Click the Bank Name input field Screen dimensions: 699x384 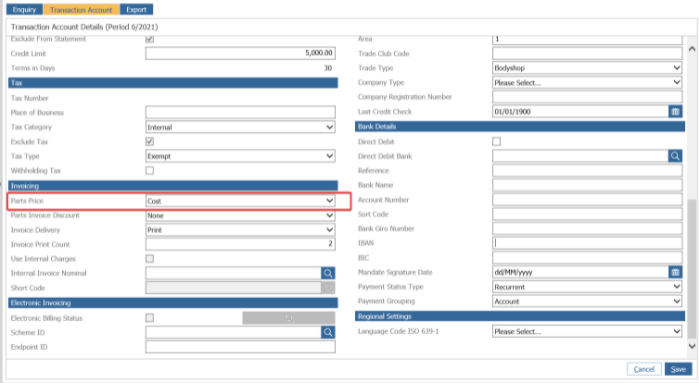pyautogui.click(x=587, y=185)
